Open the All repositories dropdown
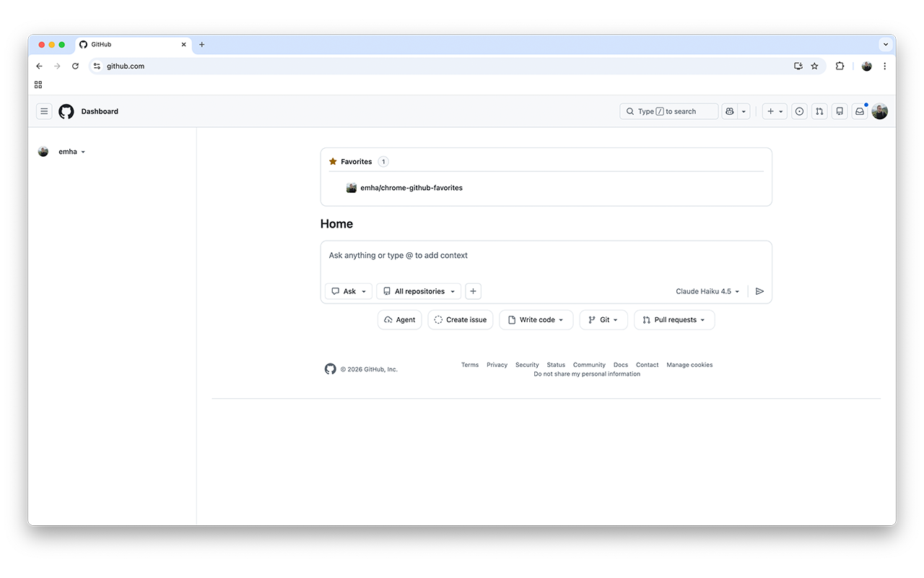 click(x=419, y=291)
